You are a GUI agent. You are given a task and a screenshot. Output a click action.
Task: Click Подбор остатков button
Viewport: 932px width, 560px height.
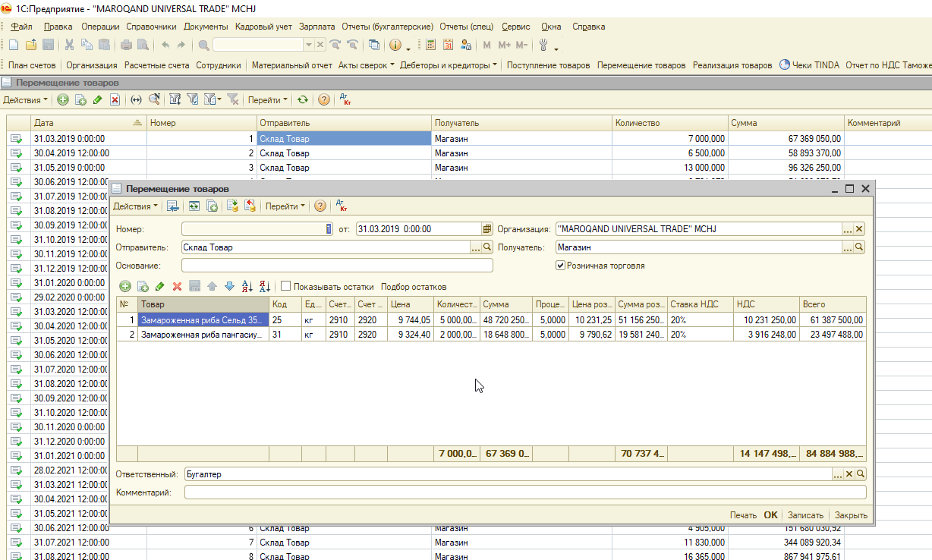[x=414, y=286]
